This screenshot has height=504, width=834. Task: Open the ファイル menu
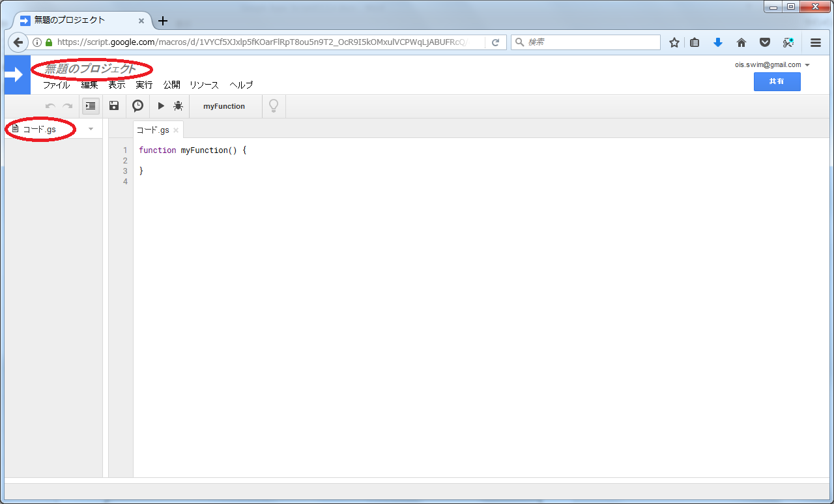(57, 85)
